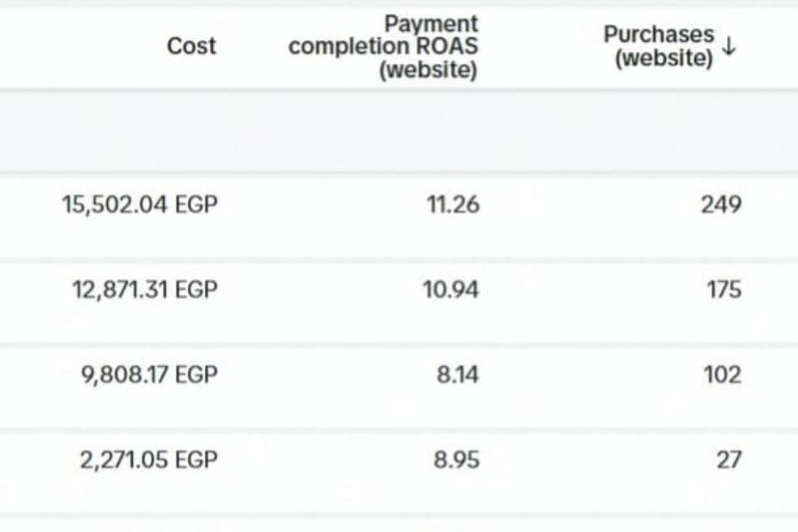Screen dimensions: 798x532
Task: Click the empty gray summary cell under Cost
Action: [142, 133]
